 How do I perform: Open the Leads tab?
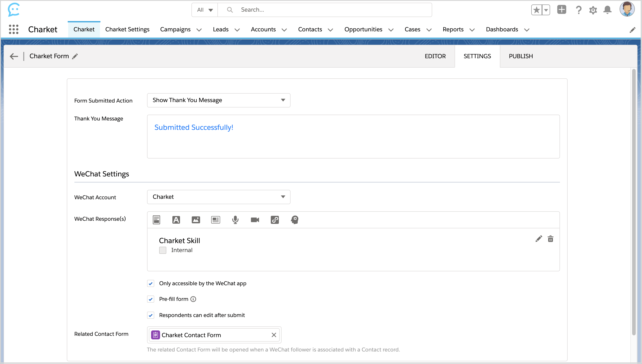pos(221,30)
